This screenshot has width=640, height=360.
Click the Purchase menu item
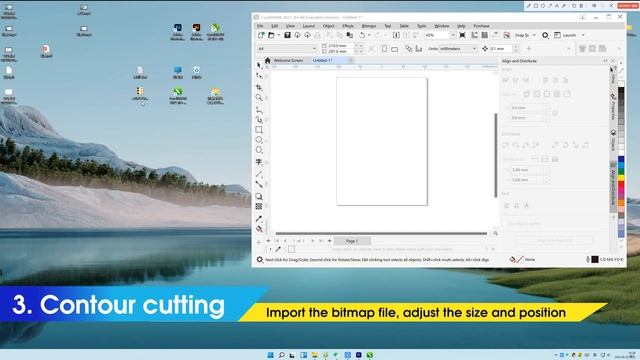(481, 26)
